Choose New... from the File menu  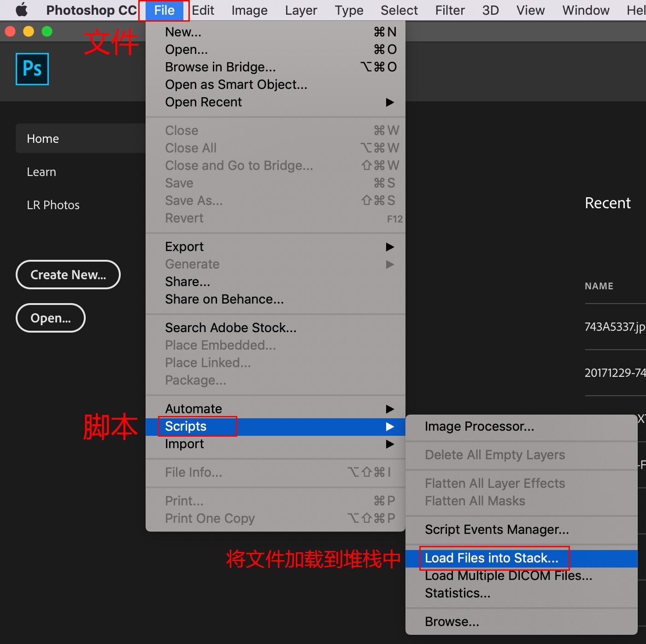click(x=276, y=32)
